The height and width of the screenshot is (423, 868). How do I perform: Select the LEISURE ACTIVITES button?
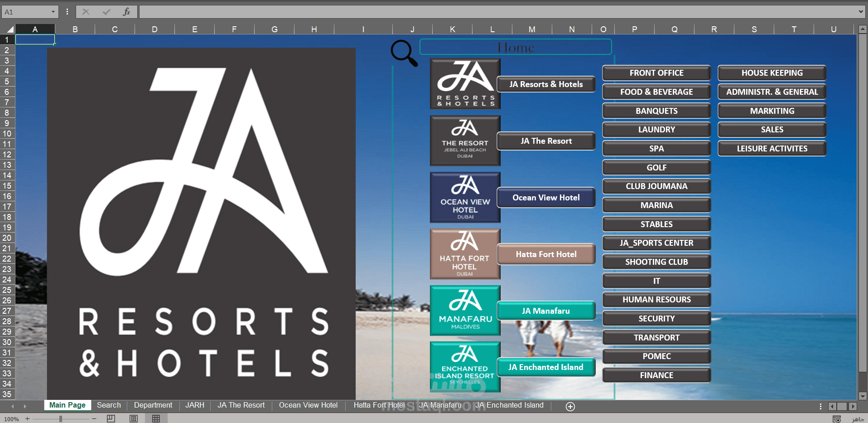(x=772, y=149)
